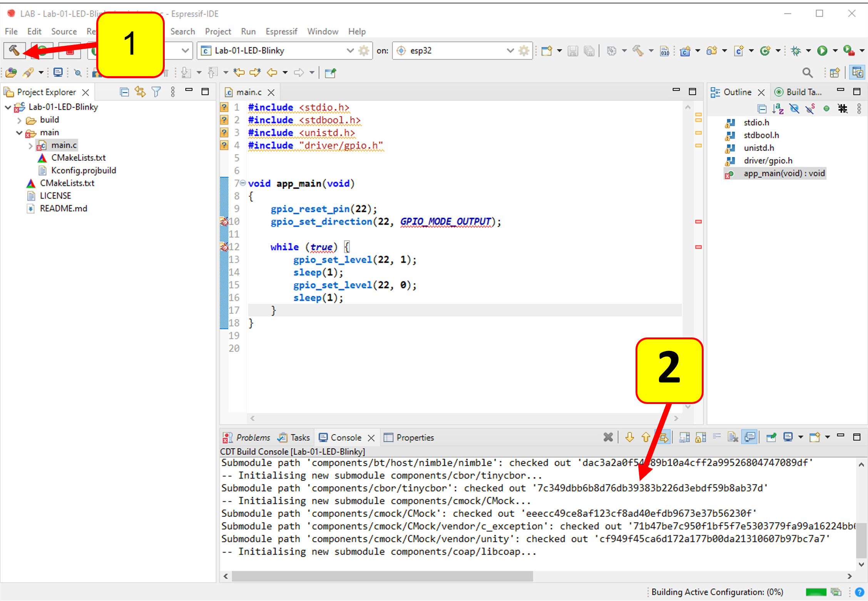Open the Espressif menu

[x=281, y=32]
